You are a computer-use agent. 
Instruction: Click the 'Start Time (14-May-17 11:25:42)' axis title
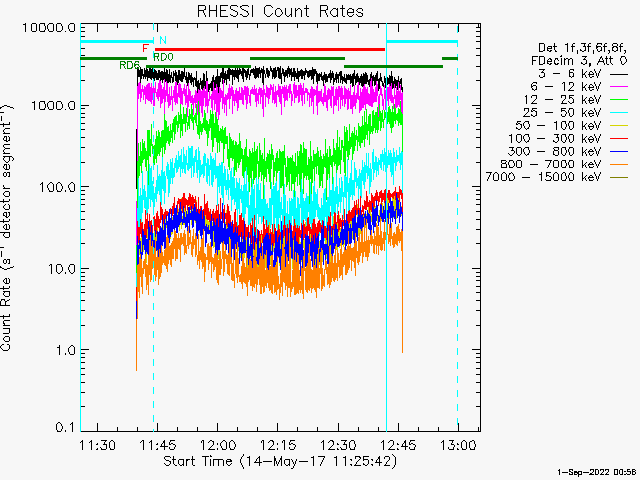[x=280, y=462]
